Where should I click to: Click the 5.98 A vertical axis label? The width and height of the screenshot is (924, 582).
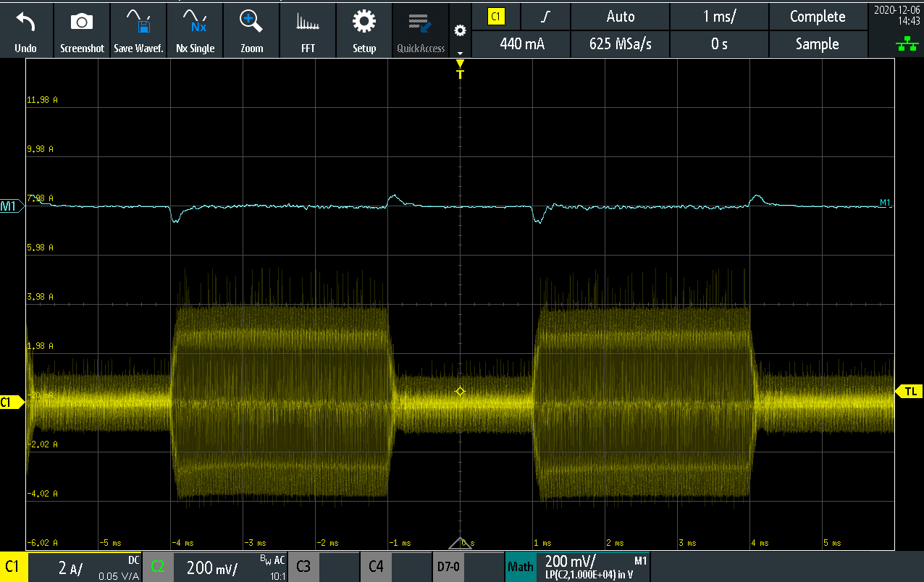tap(41, 248)
